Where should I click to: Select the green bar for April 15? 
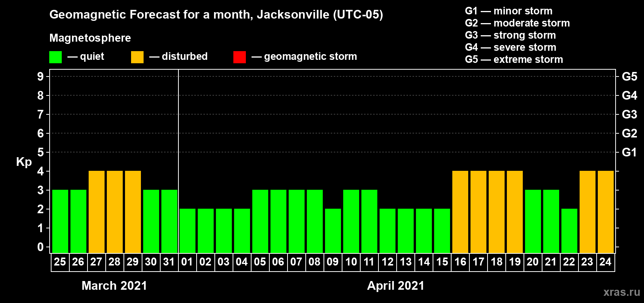[442, 231]
